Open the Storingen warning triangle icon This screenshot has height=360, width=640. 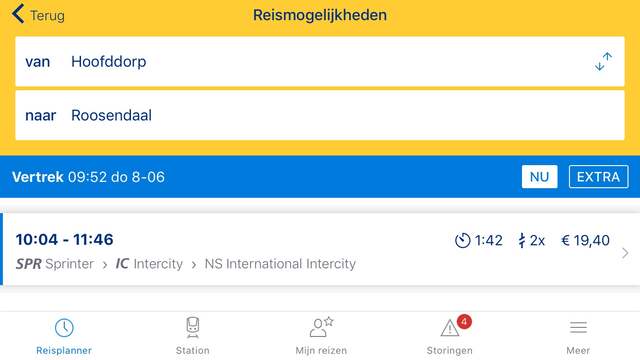(x=450, y=328)
